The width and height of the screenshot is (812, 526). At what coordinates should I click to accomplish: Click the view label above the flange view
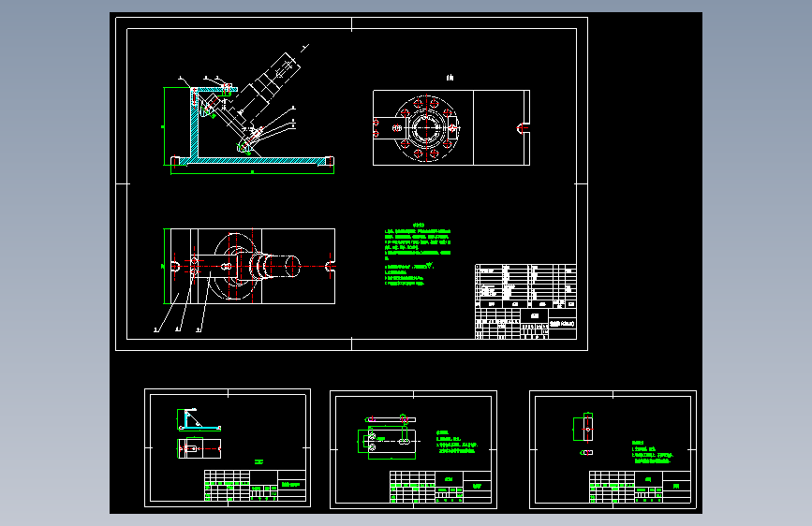pyautogui.click(x=450, y=78)
